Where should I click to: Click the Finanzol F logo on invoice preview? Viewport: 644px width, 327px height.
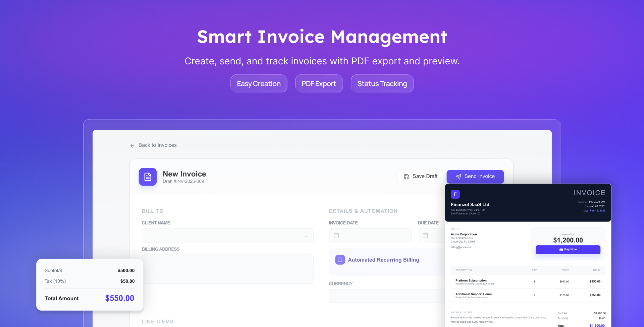coord(455,194)
